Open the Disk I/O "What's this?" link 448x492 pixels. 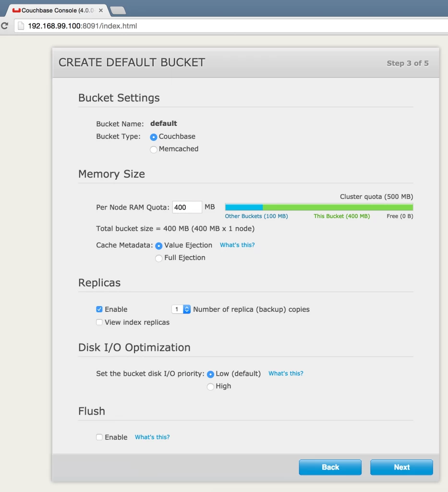click(286, 373)
